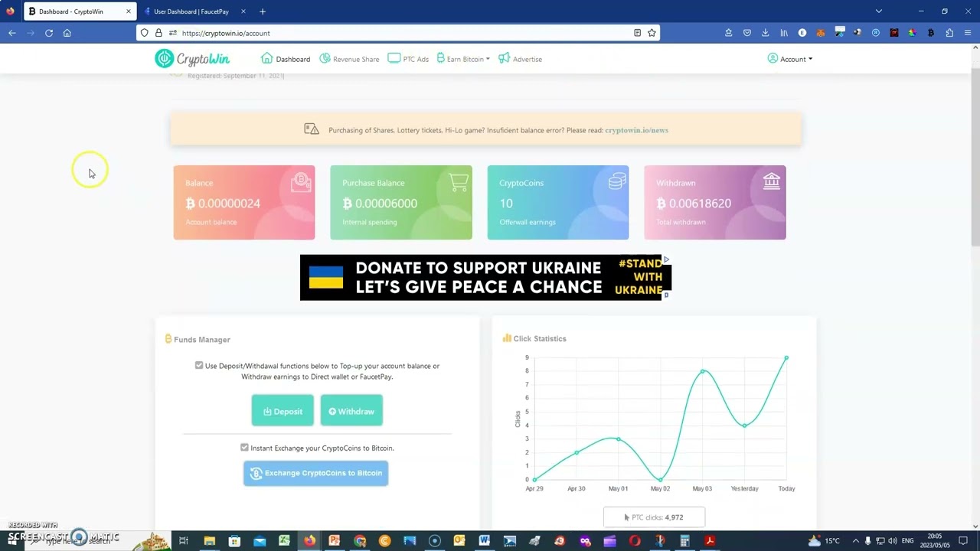Toggle the Use Deposit/Withdrawal functions checkbox

[x=199, y=366]
